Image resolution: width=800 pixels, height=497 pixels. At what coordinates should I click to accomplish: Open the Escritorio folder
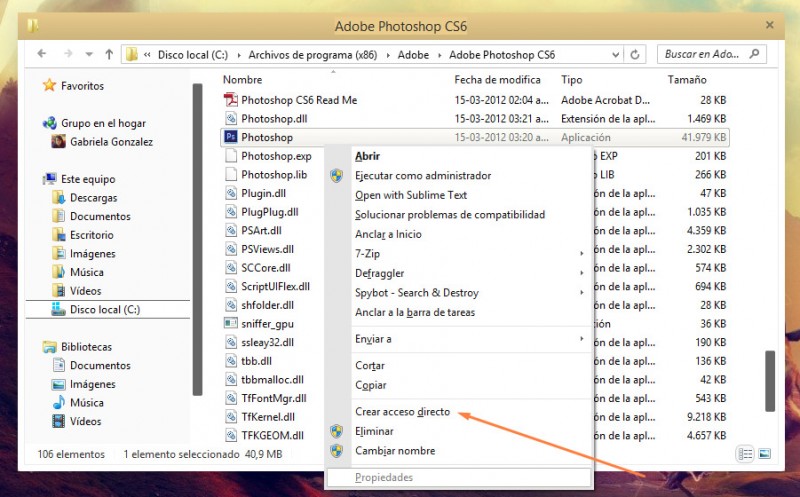91,235
